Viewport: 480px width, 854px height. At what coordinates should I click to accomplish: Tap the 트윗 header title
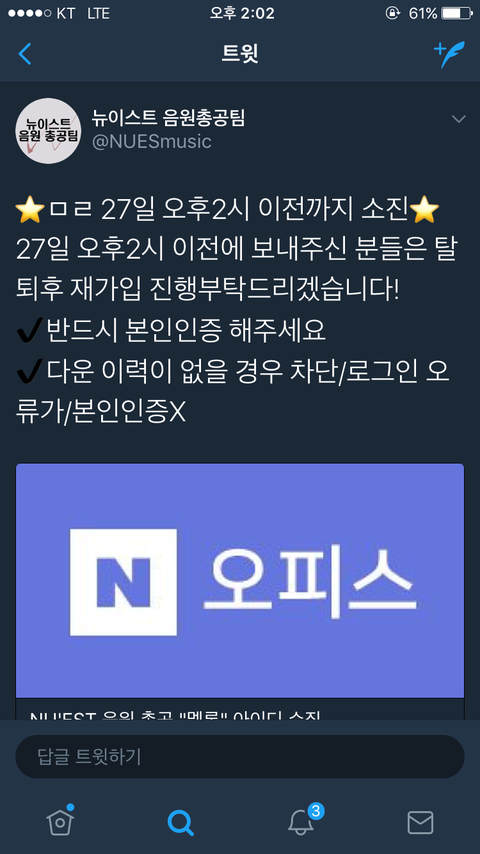coord(240,54)
